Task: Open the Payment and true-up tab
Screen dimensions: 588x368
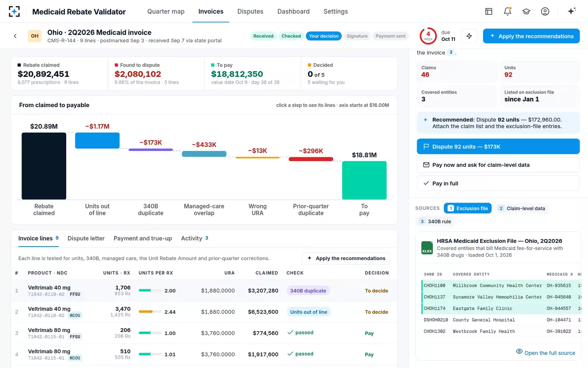Action: tap(143, 238)
